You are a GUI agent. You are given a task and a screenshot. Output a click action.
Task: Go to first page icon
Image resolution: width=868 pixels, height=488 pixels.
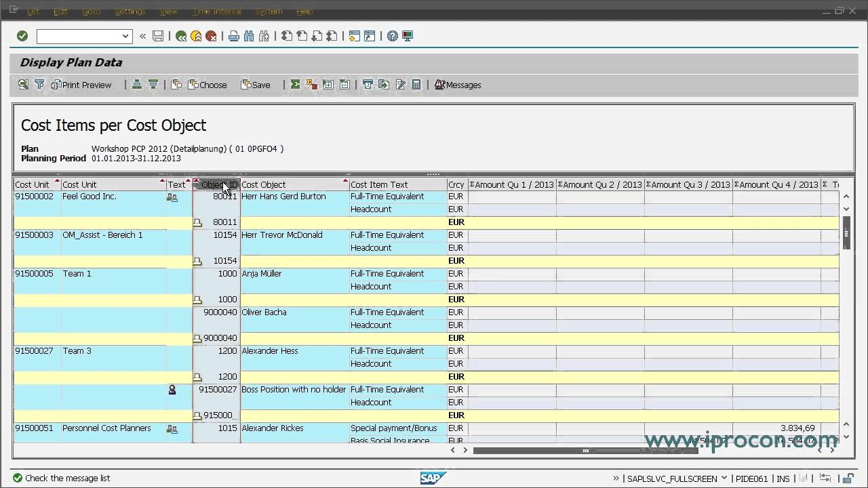[x=287, y=36]
